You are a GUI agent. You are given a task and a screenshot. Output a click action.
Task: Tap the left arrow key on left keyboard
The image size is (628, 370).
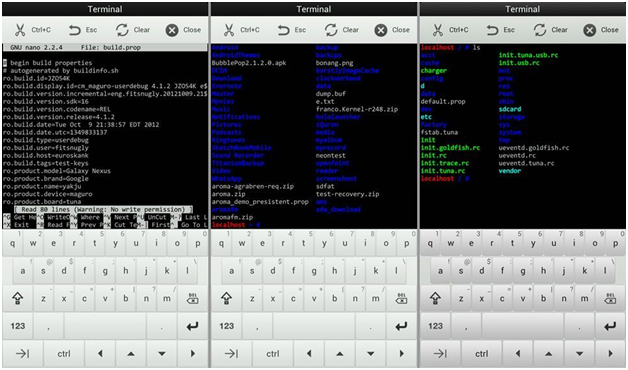(100, 354)
